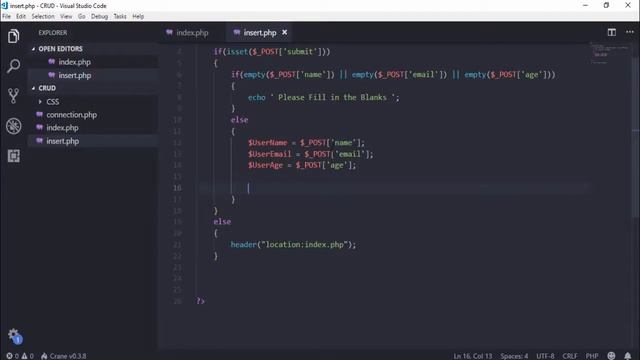The image size is (640, 360).
Task: Click the header("location:index.php") line
Action: tap(293, 244)
